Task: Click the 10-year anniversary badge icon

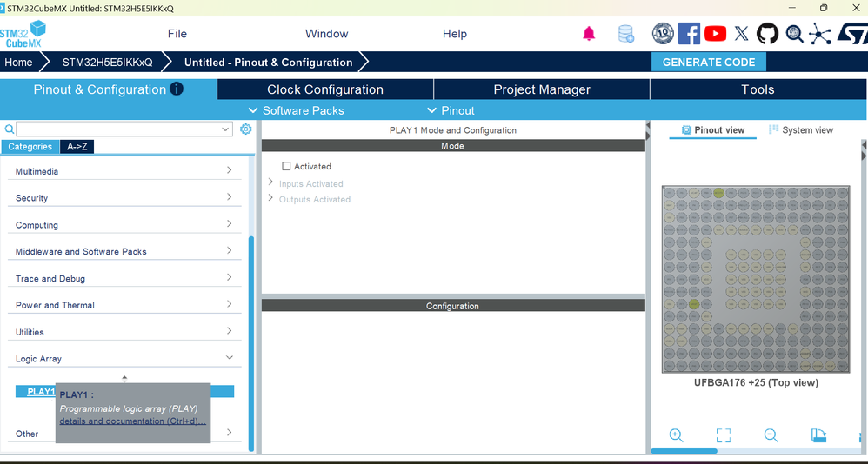Action: (663, 34)
